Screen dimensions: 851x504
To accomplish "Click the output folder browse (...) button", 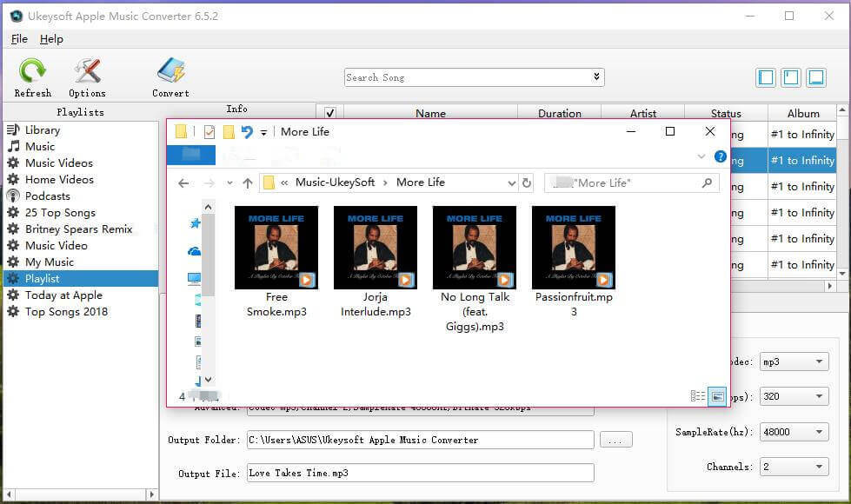I will (616, 440).
